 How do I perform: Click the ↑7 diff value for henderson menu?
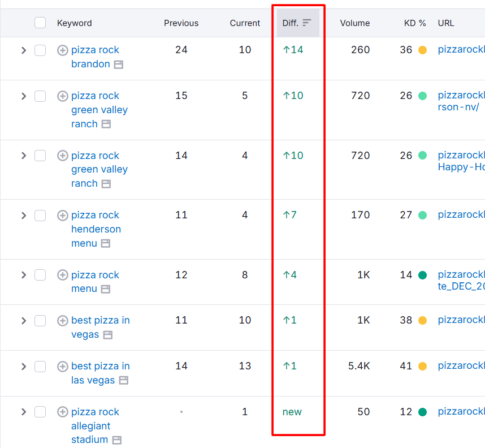pos(289,215)
